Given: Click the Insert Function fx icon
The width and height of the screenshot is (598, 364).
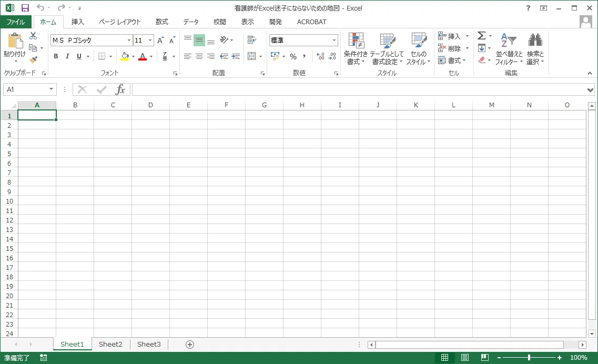Looking at the screenshot, I should [x=120, y=89].
